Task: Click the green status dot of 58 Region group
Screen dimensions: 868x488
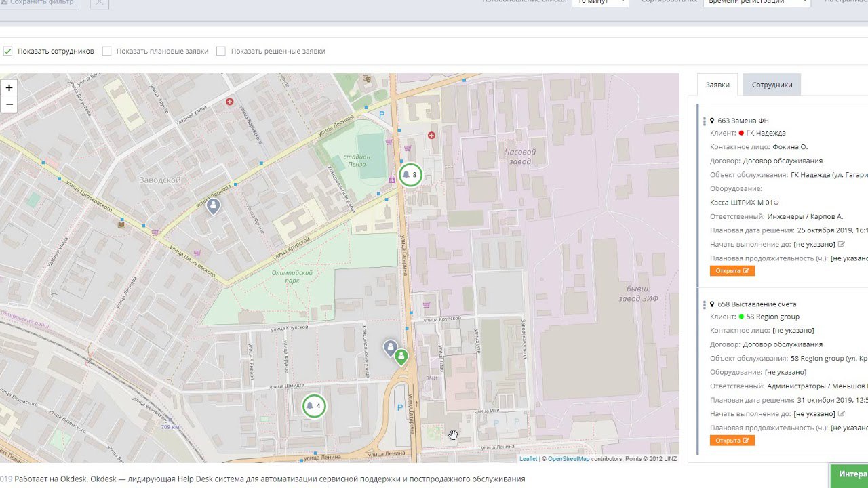Action: coord(741,317)
